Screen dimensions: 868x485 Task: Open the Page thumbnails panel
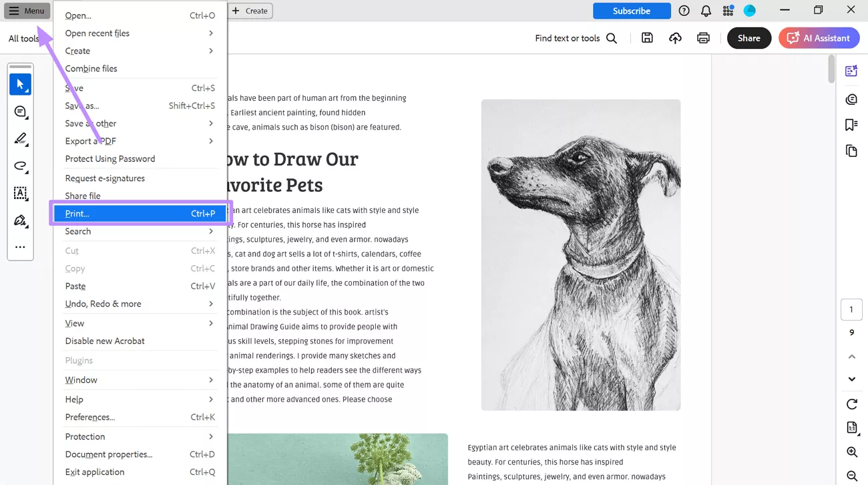coord(851,151)
